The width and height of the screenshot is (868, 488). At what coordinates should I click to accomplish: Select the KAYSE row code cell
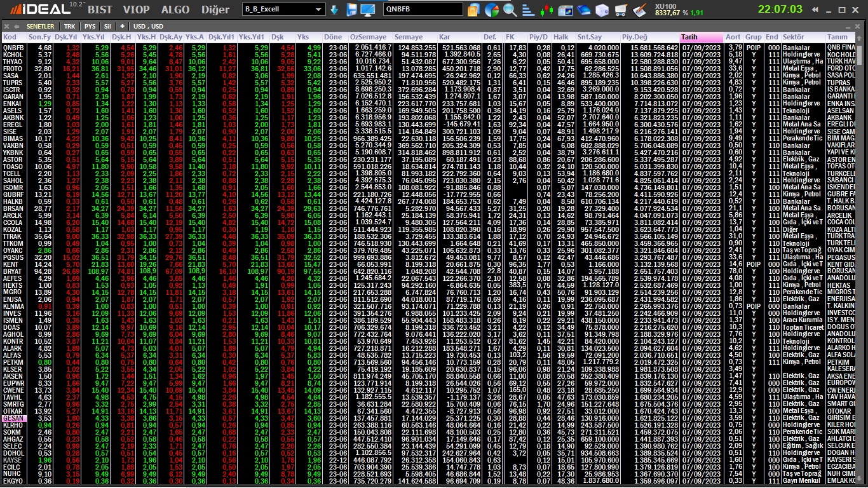pyautogui.click(x=13, y=460)
